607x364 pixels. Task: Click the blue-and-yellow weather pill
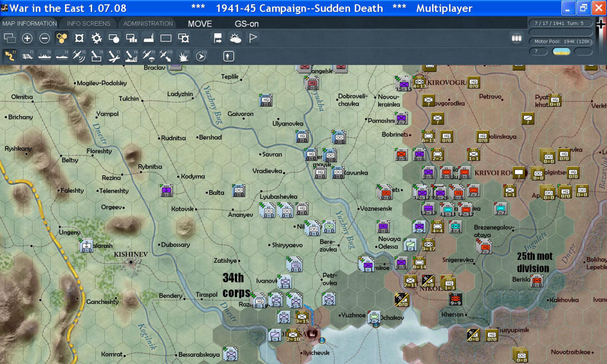[x=561, y=51]
